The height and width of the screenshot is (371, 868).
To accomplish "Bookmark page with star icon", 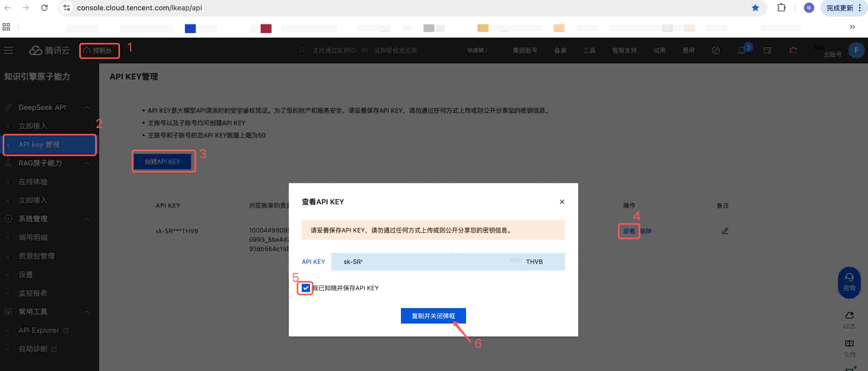I will pyautogui.click(x=755, y=8).
